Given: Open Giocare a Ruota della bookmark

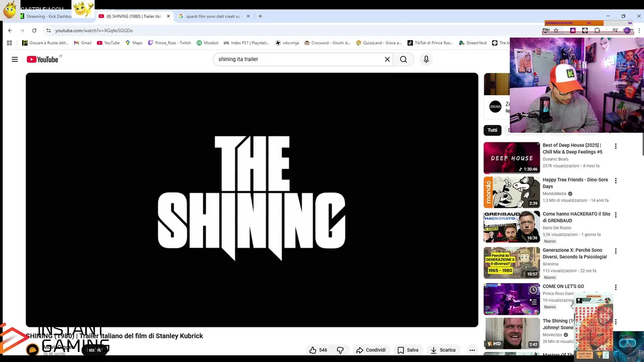Looking at the screenshot, I should [45, 43].
